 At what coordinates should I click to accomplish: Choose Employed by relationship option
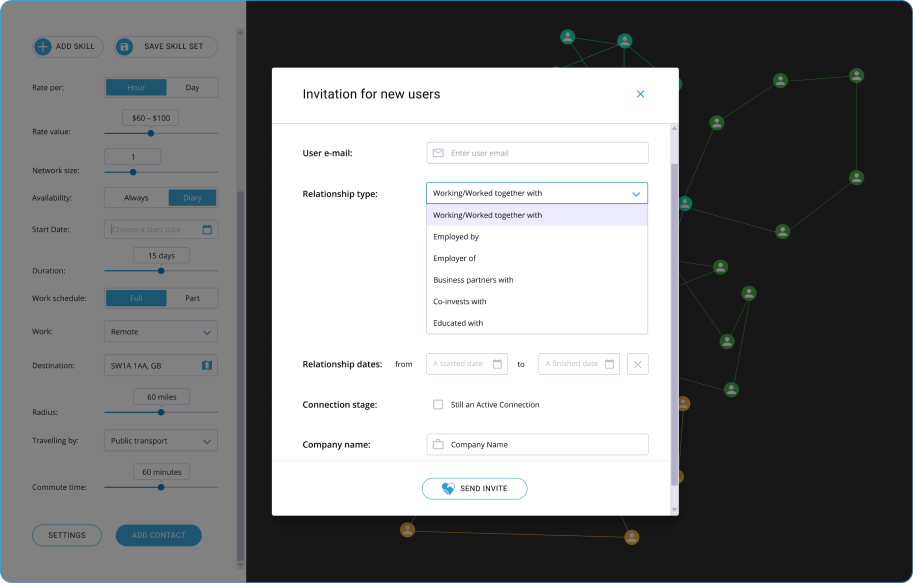[x=456, y=237]
